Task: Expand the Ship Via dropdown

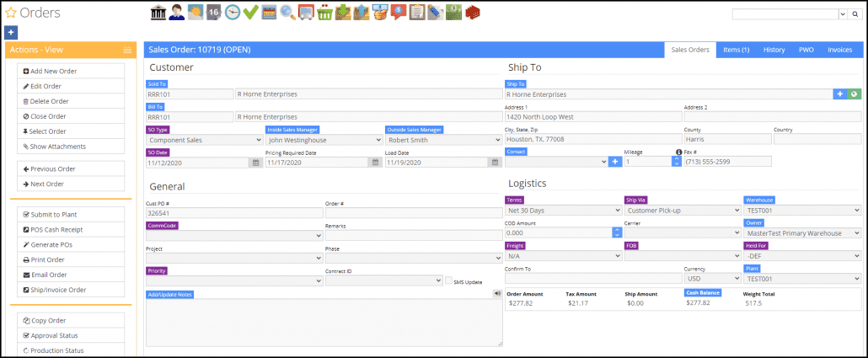Action: point(682,210)
